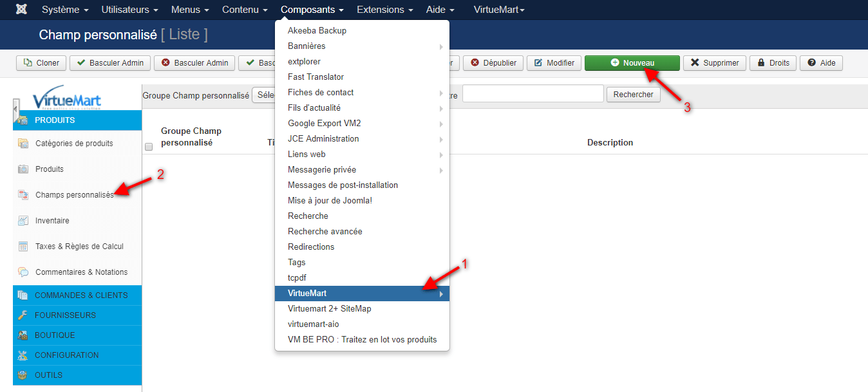Click the Taxes & Règles de Calcul icon
868x392 pixels.
coord(23,247)
